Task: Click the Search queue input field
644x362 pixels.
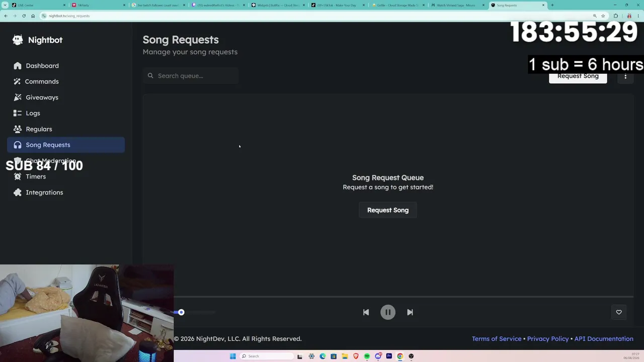Action: [191, 76]
